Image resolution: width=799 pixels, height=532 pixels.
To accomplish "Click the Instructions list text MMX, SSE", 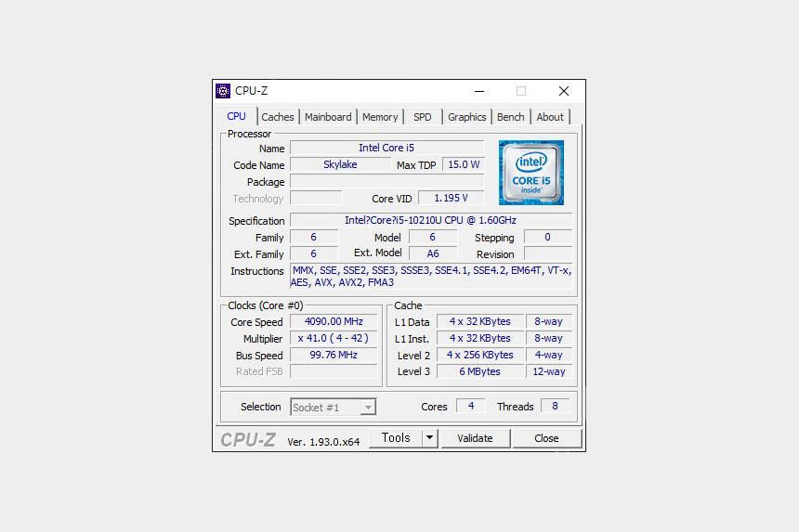I will click(x=430, y=276).
